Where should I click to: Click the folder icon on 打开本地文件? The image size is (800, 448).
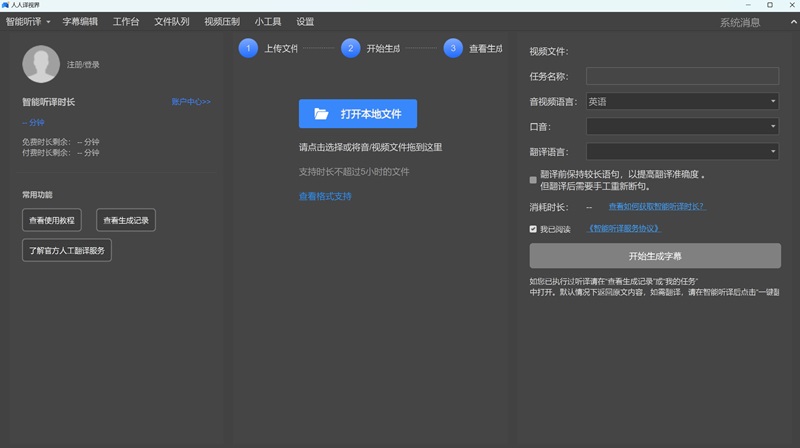tap(321, 114)
